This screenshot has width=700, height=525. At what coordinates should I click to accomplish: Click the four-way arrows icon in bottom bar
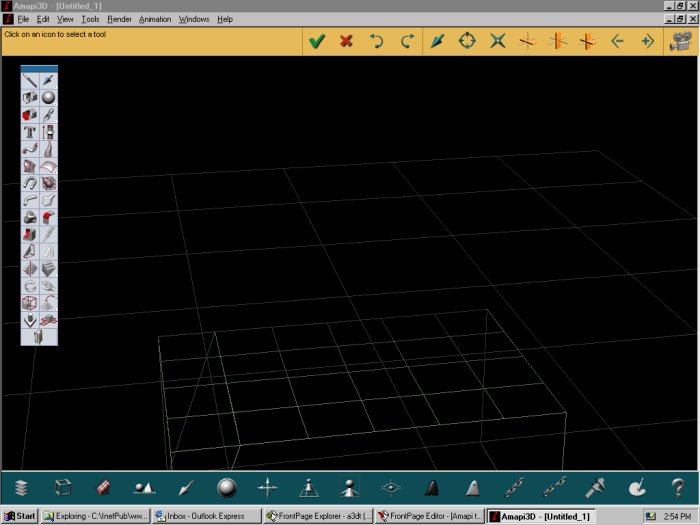click(267, 488)
